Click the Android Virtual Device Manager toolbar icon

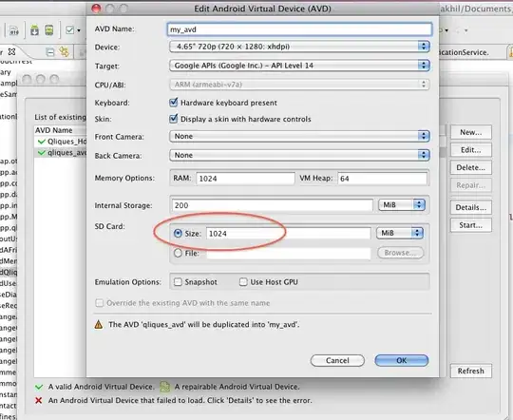click(49, 30)
